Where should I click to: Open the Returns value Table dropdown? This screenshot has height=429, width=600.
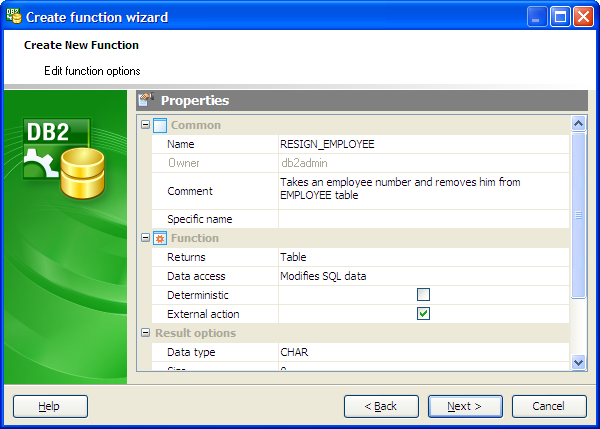click(x=422, y=257)
